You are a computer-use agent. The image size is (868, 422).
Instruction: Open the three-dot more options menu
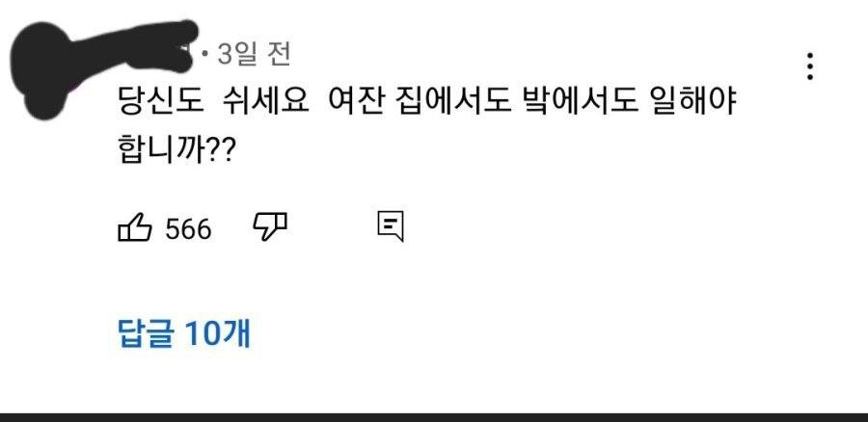pyautogui.click(x=810, y=66)
